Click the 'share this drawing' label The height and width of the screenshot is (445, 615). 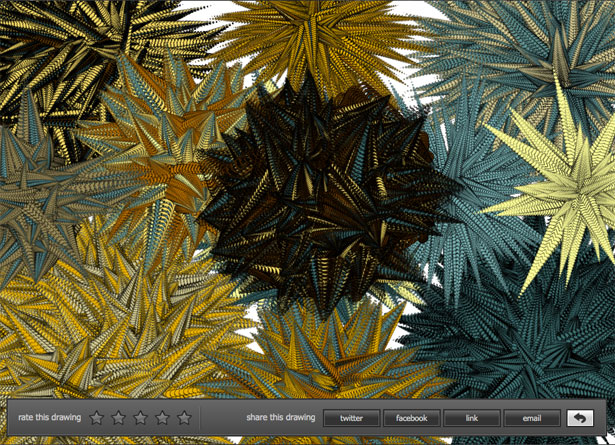pyautogui.click(x=281, y=418)
